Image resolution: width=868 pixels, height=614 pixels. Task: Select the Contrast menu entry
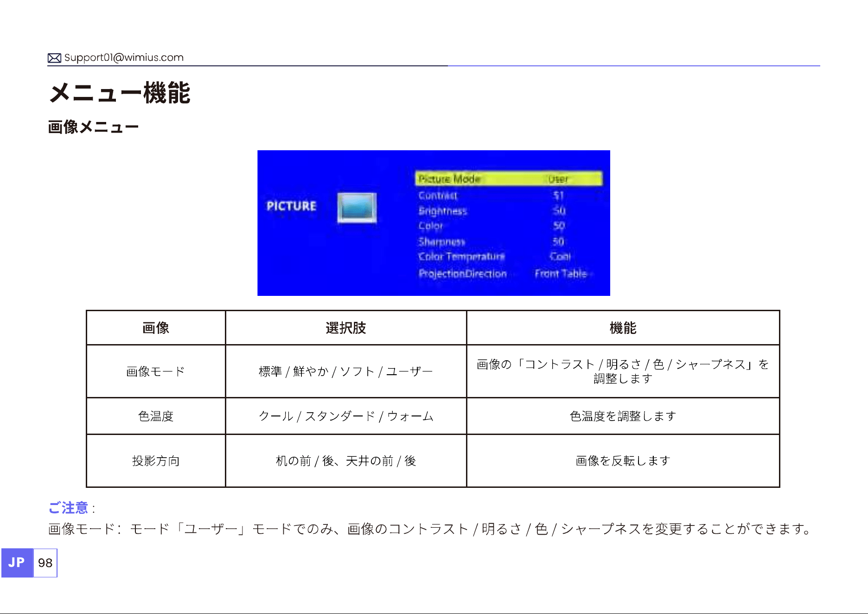click(438, 195)
